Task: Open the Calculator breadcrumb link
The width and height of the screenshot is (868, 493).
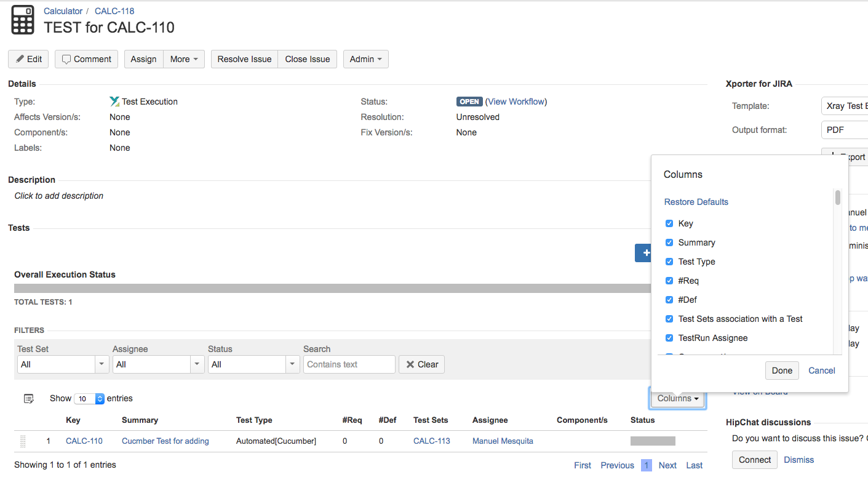Action: pos(63,11)
